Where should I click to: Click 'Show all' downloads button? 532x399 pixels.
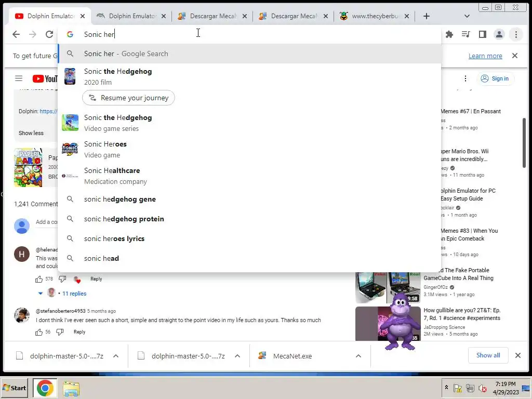[x=488, y=355]
